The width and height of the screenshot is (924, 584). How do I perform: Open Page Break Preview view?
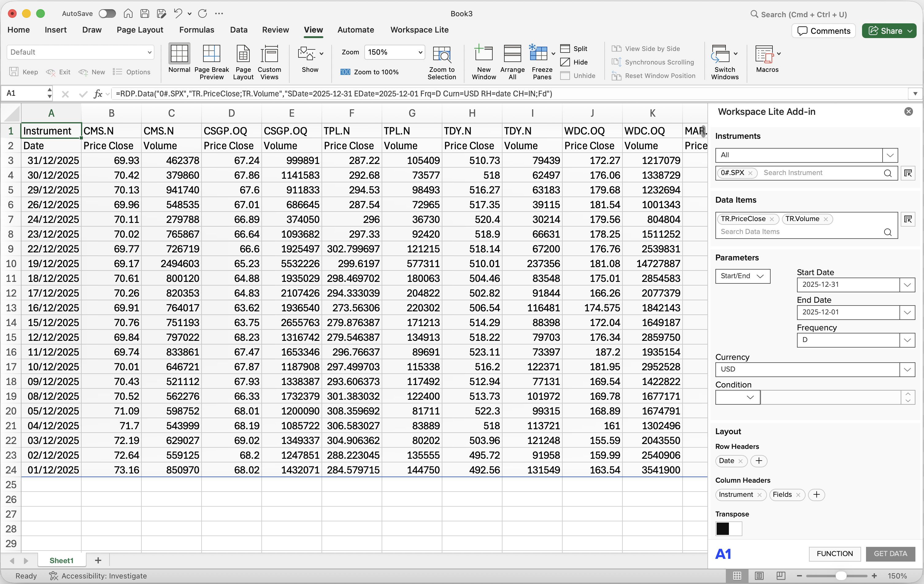coord(211,54)
